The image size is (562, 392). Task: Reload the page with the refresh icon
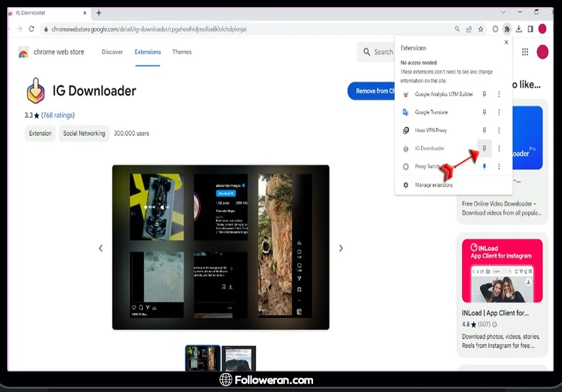pos(31,29)
